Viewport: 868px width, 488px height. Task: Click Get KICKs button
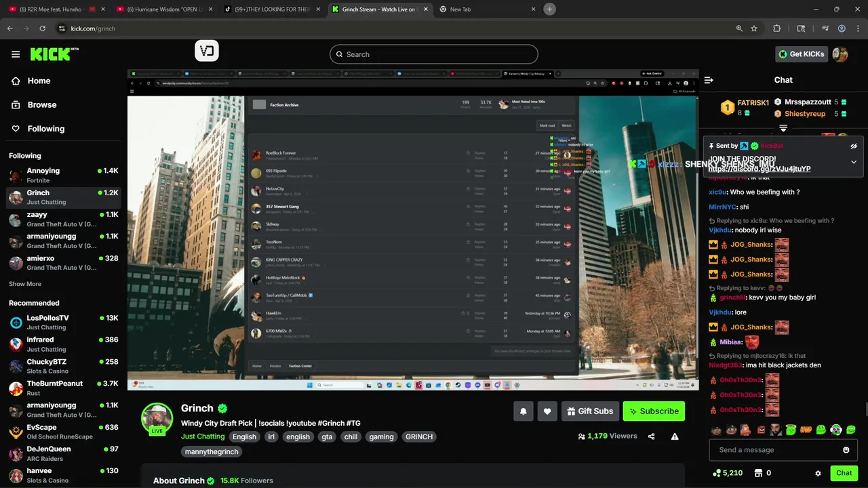click(x=801, y=54)
